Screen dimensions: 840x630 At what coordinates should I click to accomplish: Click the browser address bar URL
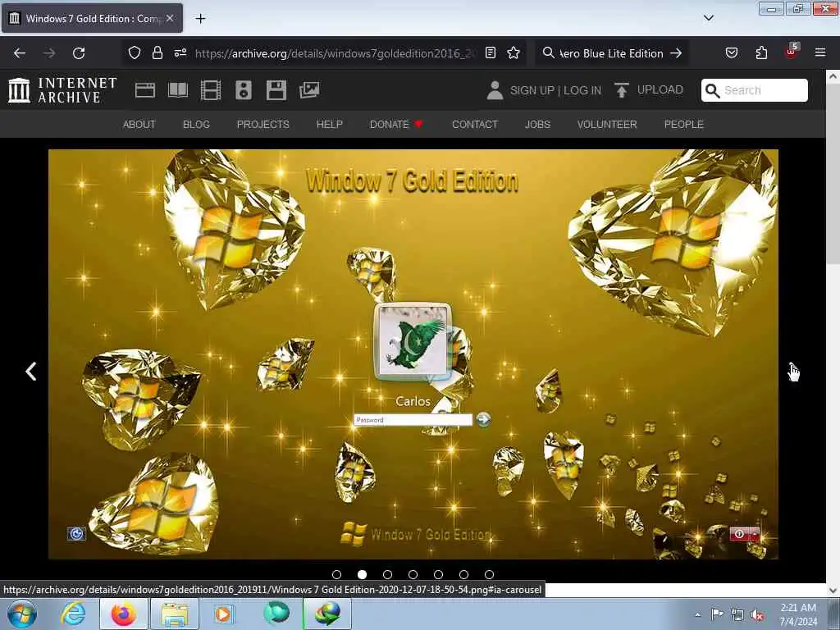[335, 53]
